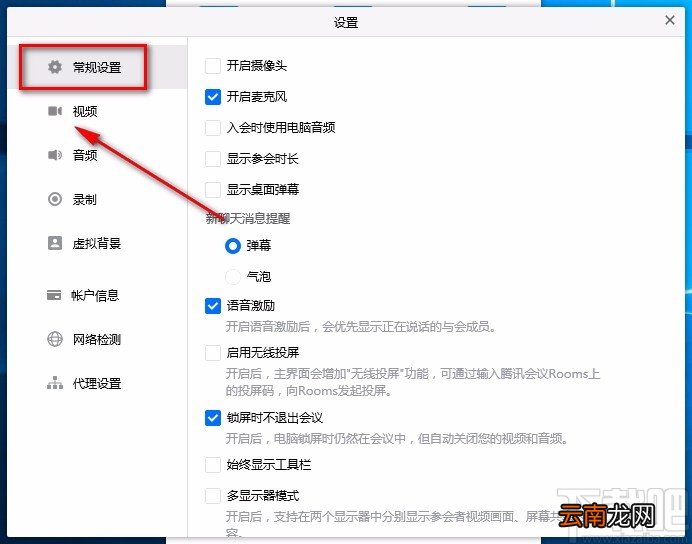Enable the 多显示器模式 checkbox
Screen dimensions: 692x544
click(x=213, y=495)
